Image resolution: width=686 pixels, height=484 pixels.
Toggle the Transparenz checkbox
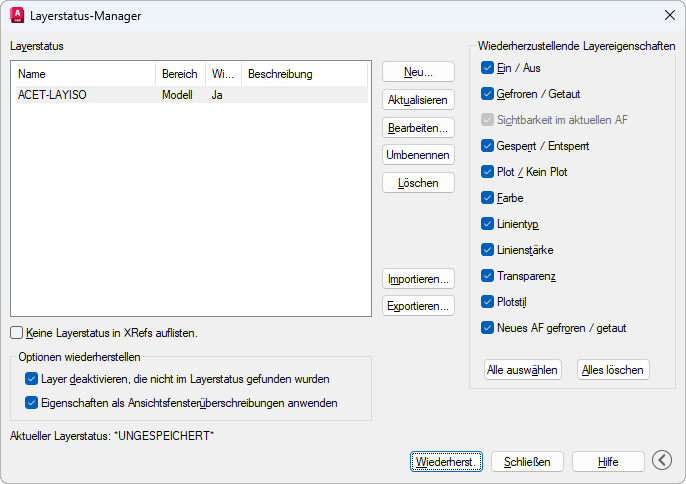[x=487, y=276]
